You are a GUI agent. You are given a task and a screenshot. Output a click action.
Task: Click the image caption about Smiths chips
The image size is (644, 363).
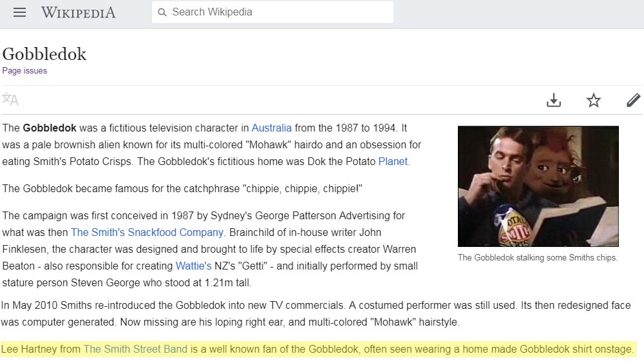(x=537, y=258)
